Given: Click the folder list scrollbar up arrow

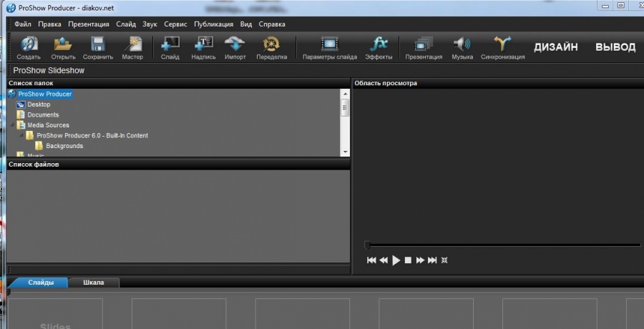Looking at the screenshot, I should (x=346, y=94).
